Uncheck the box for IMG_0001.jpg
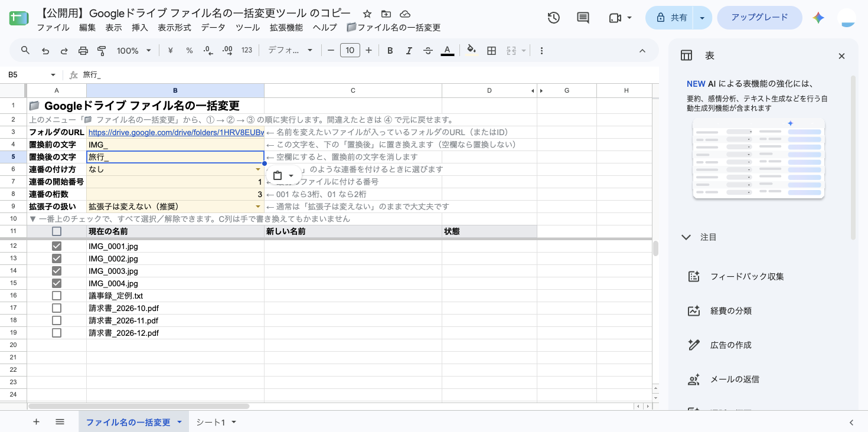This screenshot has height=432, width=868. (57, 246)
